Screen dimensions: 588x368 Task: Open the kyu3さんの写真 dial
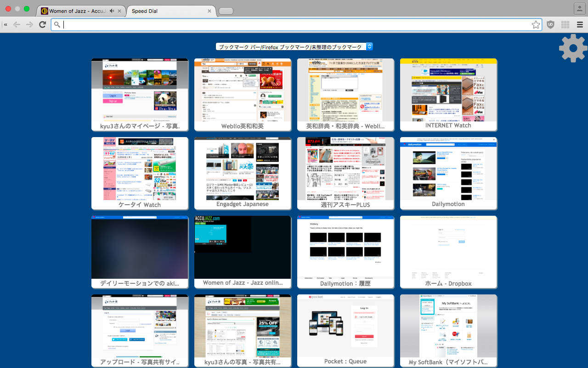click(x=243, y=331)
